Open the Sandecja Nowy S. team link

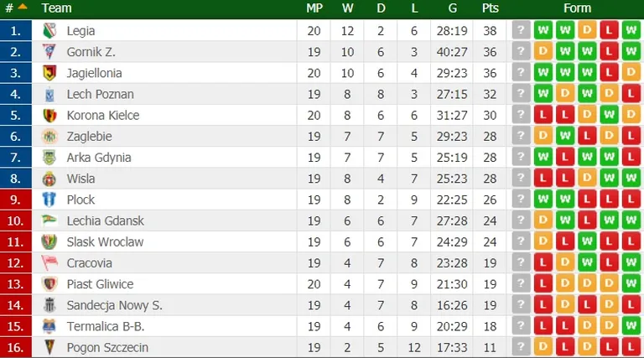pos(115,305)
